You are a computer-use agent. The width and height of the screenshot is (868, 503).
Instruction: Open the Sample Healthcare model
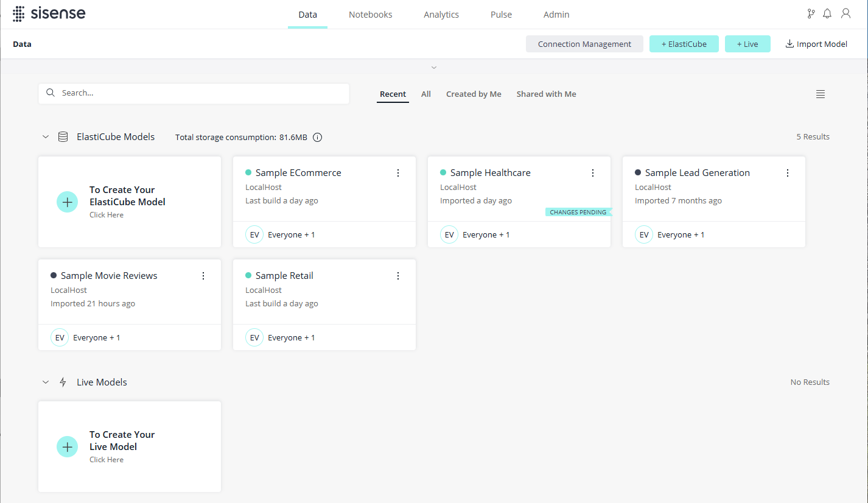tap(491, 173)
